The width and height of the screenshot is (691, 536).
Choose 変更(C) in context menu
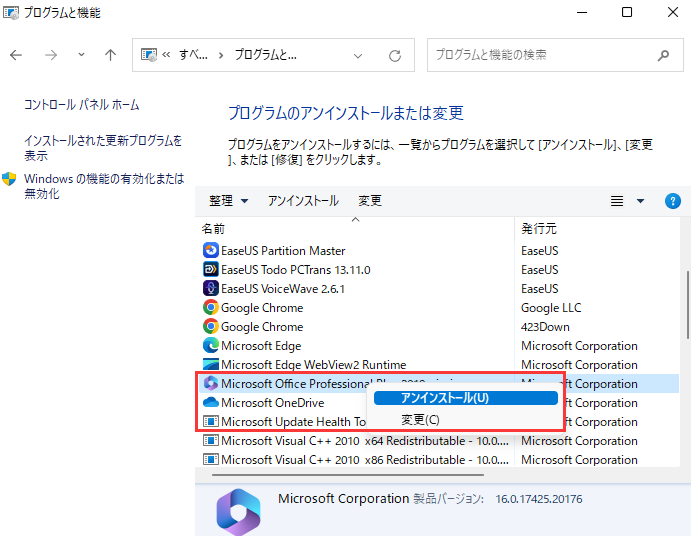[420, 420]
